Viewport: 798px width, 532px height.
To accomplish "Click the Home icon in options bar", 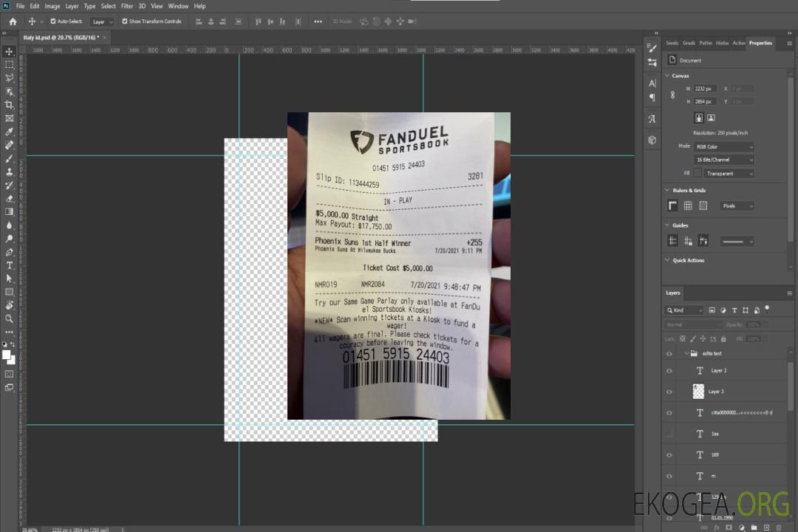I will 13,21.
